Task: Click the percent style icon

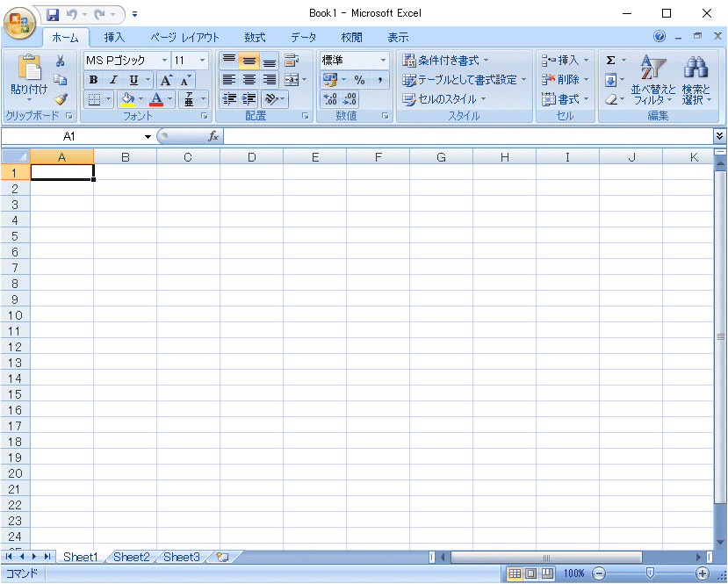Action: [359, 80]
